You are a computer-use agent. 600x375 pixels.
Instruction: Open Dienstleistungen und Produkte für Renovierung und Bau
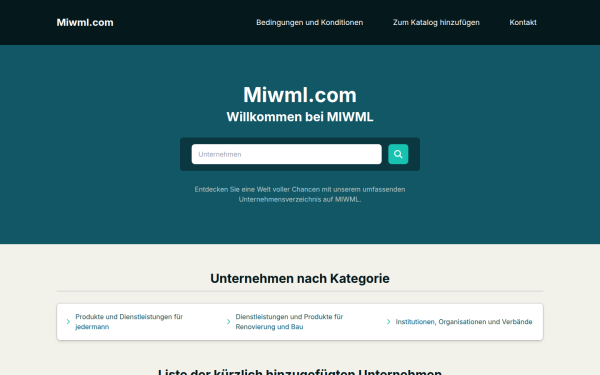pos(289,322)
